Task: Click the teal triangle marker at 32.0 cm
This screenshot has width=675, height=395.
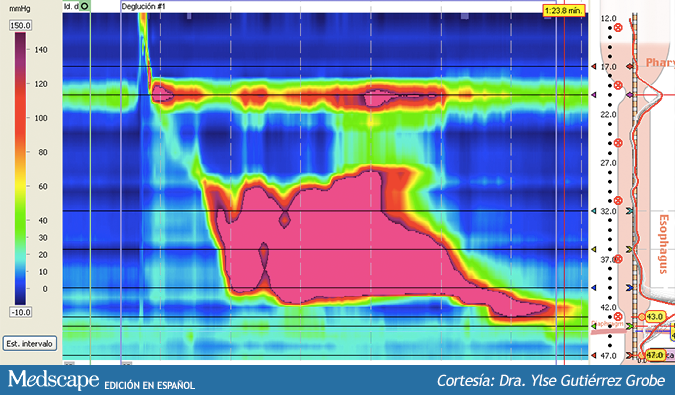Action: click(x=594, y=211)
